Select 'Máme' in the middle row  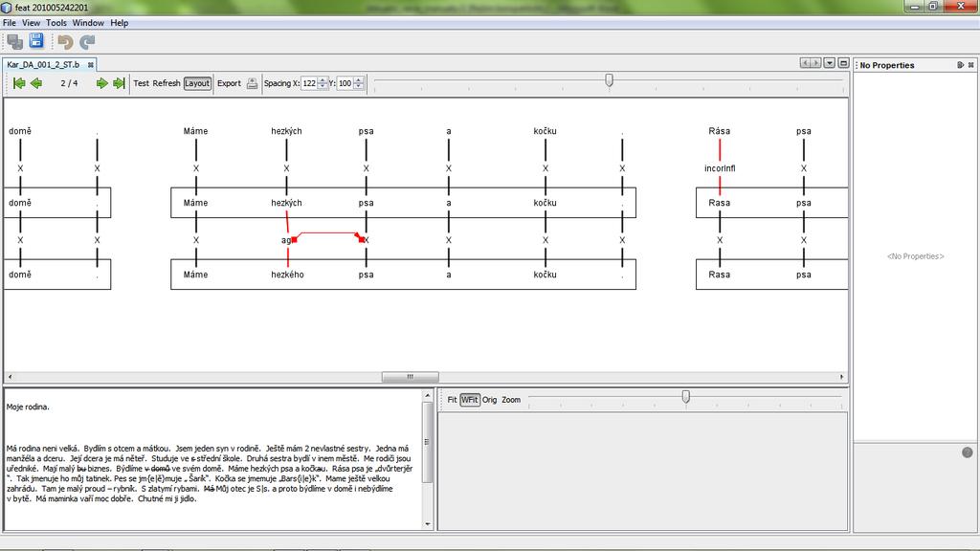click(195, 203)
